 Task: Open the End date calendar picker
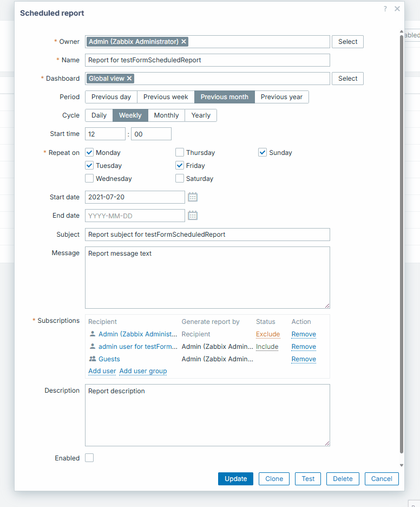pos(193,216)
